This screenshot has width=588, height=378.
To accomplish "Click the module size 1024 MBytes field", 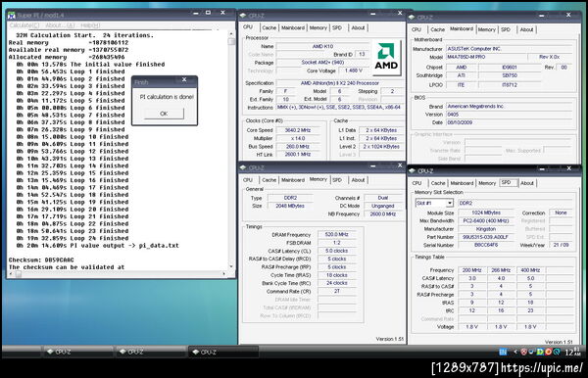I will pyautogui.click(x=486, y=213).
